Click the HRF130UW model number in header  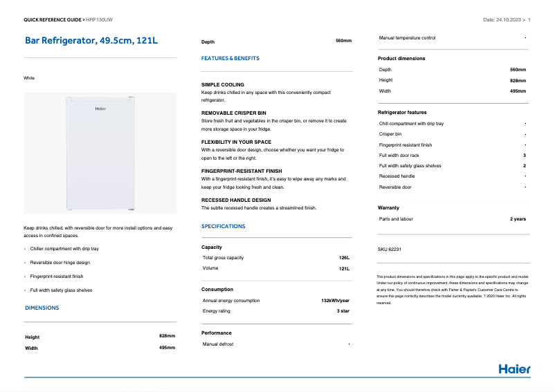point(100,19)
